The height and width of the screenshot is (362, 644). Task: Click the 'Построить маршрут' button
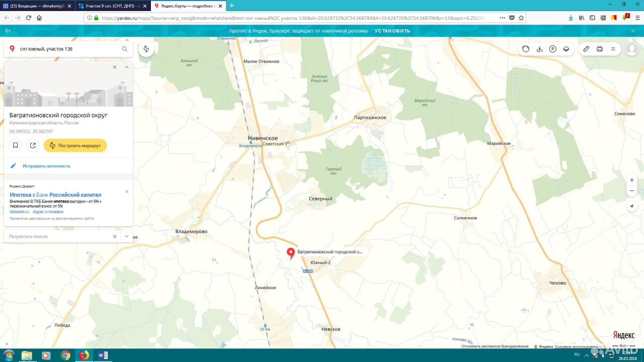pyautogui.click(x=75, y=145)
